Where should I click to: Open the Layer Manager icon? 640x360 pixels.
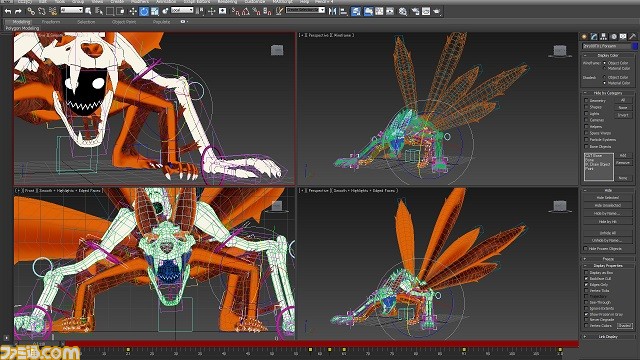point(356,11)
